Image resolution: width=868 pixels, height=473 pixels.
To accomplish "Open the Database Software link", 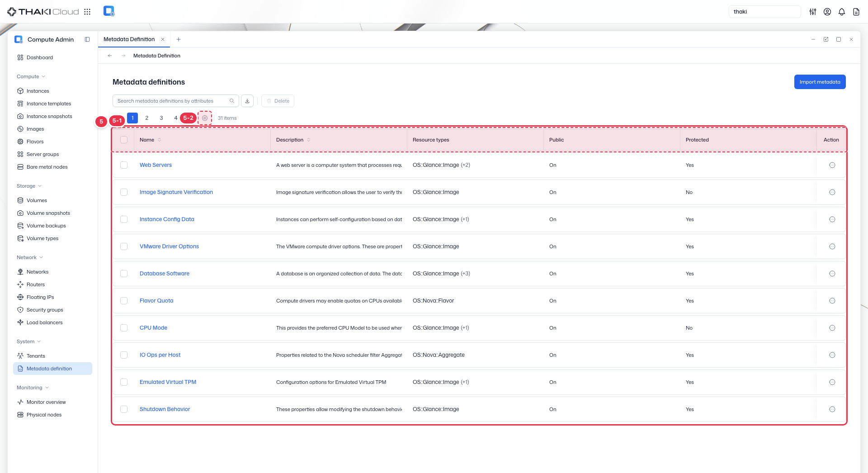I will click(165, 274).
